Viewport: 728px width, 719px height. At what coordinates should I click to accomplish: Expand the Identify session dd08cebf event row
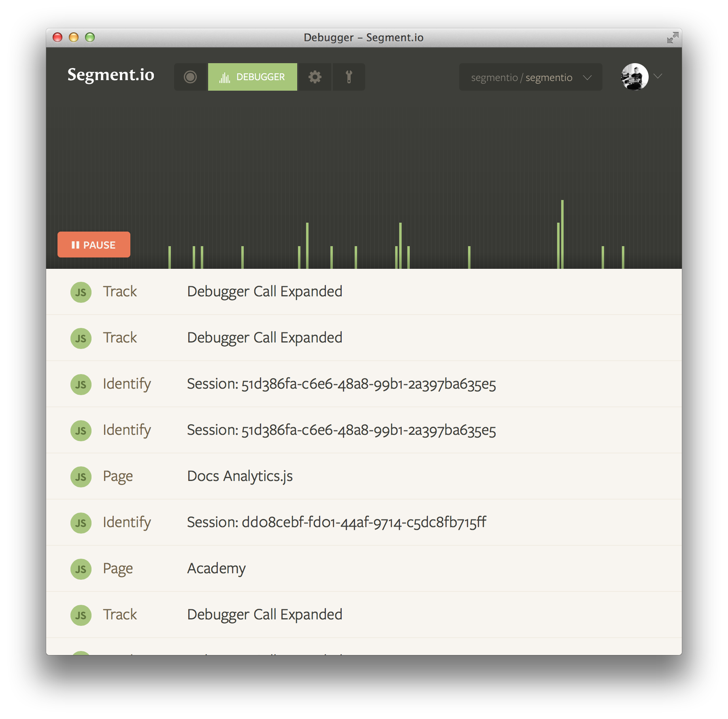click(364, 522)
